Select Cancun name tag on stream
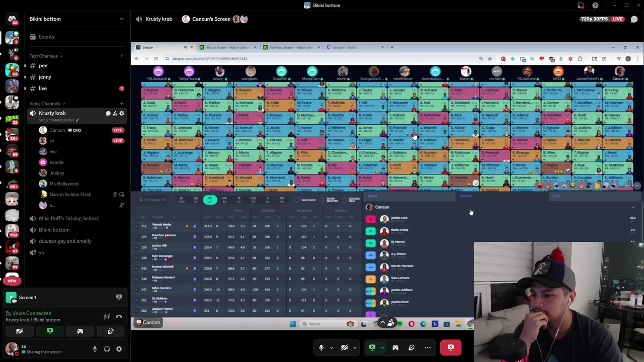This screenshot has height=362, width=644. tap(148, 323)
